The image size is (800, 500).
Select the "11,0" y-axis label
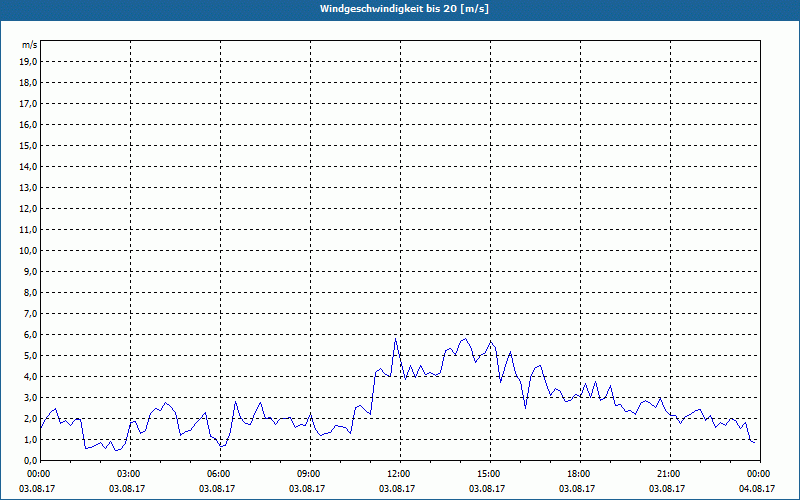coord(28,230)
